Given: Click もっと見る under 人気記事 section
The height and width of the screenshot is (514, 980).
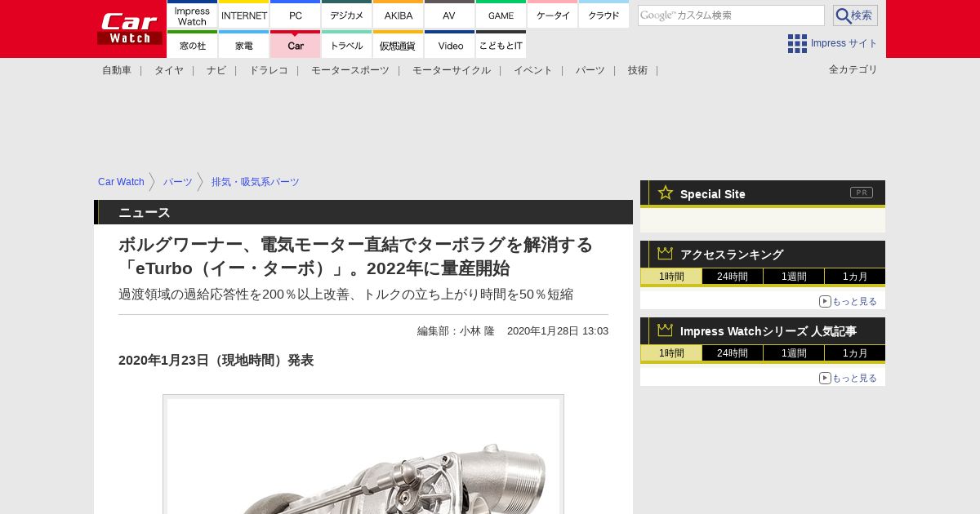Looking at the screenshot, I should click(849, 378).
